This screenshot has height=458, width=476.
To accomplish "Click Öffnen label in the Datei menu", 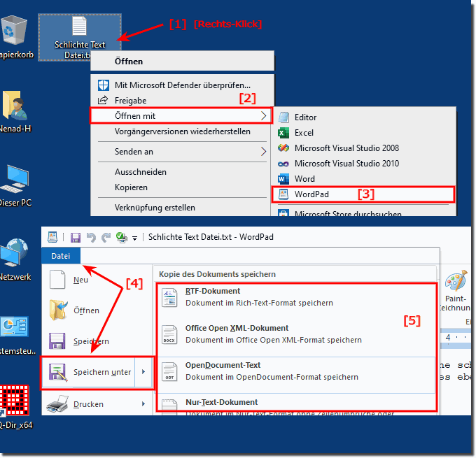I will 87,310.
